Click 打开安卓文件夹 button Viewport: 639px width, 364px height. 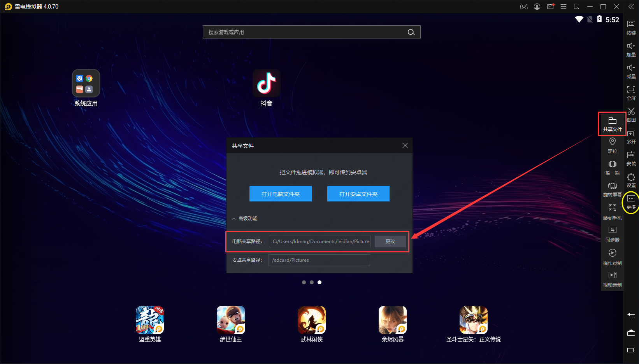tap(358, 194)
